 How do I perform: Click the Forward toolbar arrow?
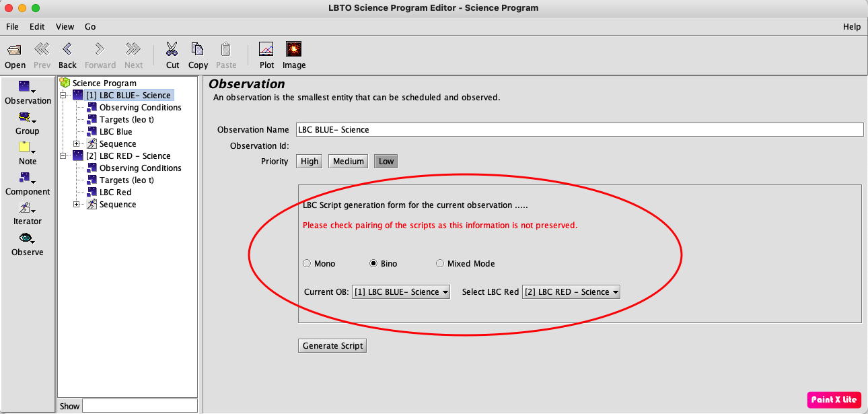[x=100, y=48]
